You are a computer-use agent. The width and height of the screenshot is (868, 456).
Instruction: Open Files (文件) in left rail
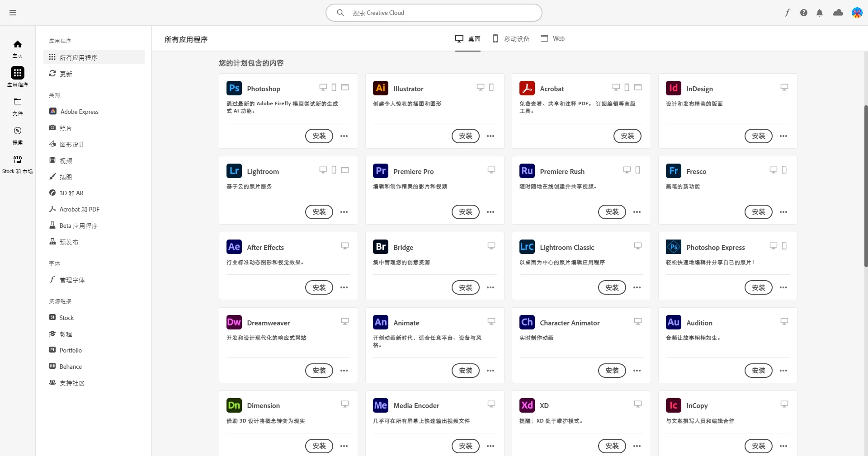18,107
